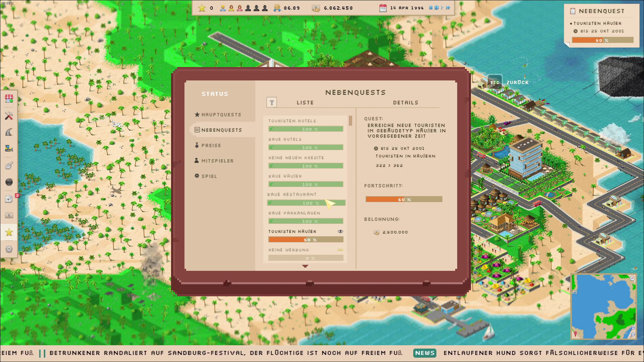Open the newspaper with 3 notifications

[9, 199]
